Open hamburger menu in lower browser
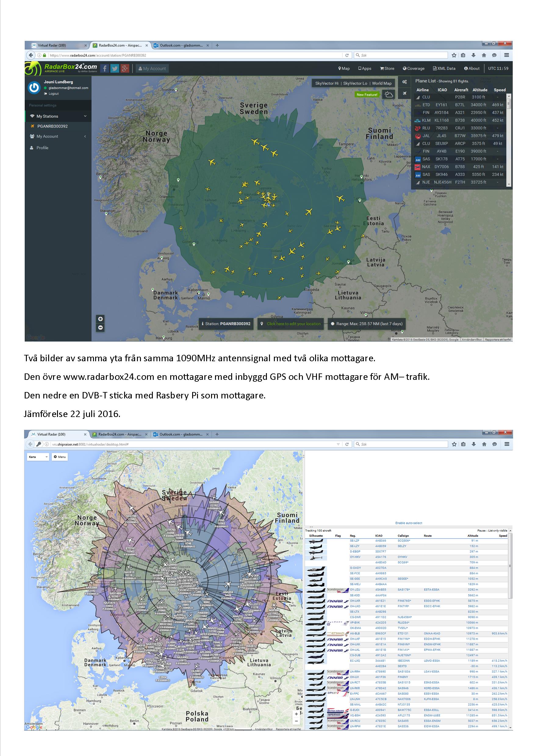The image size is (535, 756). click(x=507, y=444)
